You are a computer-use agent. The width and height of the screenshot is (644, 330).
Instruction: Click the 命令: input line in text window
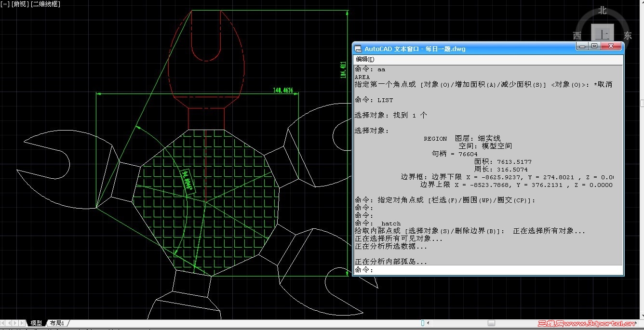(488, 270)
